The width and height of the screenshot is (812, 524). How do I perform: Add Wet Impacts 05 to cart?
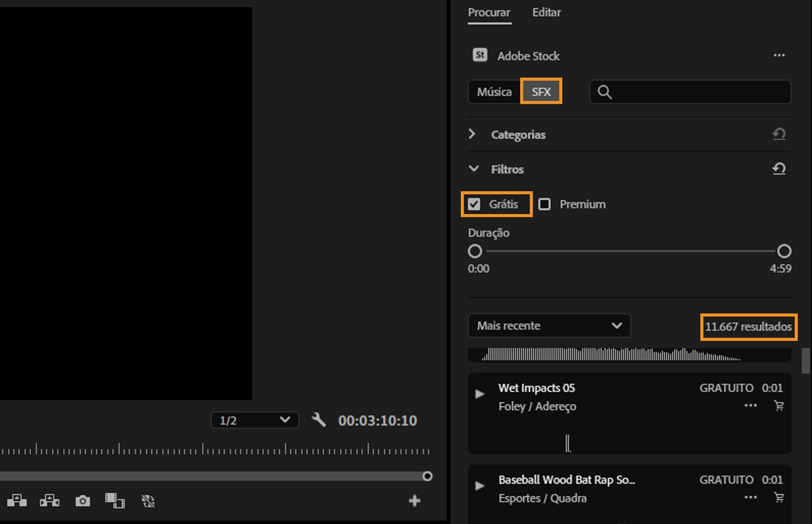[778, 406]
